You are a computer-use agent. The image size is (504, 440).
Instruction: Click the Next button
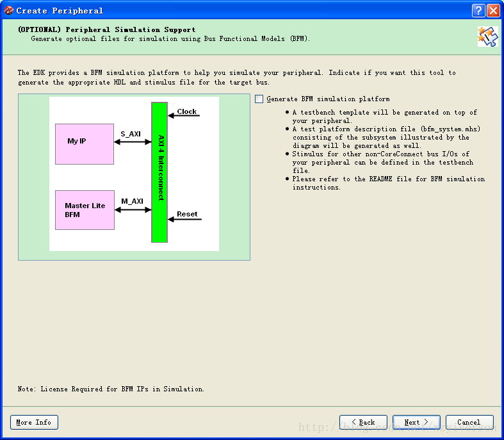pyautogui.click(x=416, y=422)
